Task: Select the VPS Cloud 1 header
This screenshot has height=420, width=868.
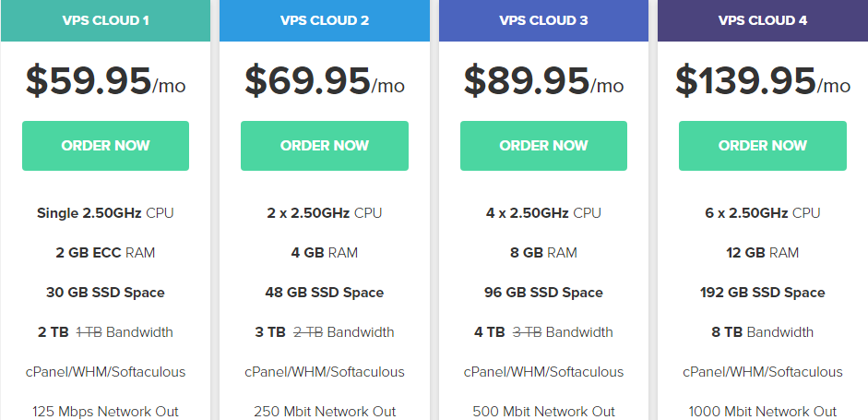Action: click(105, 20)
